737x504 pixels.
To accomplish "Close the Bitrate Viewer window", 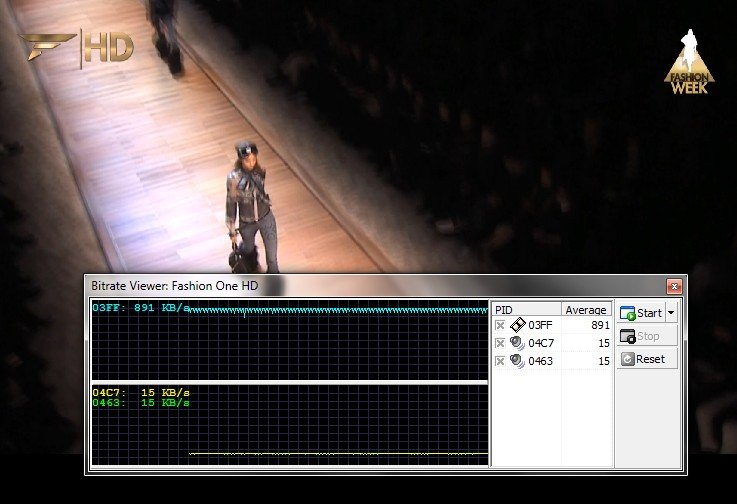I will [x=674, y=286].
